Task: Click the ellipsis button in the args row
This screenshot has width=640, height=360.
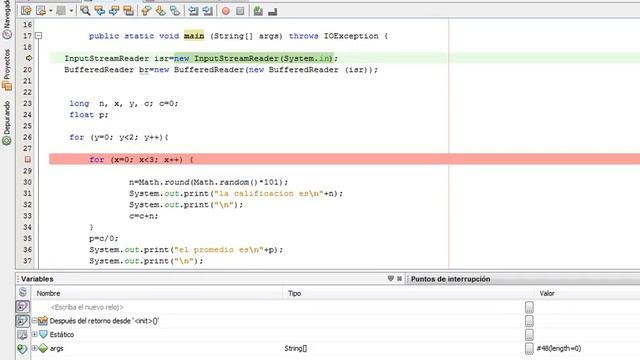Action: (529, 349)
